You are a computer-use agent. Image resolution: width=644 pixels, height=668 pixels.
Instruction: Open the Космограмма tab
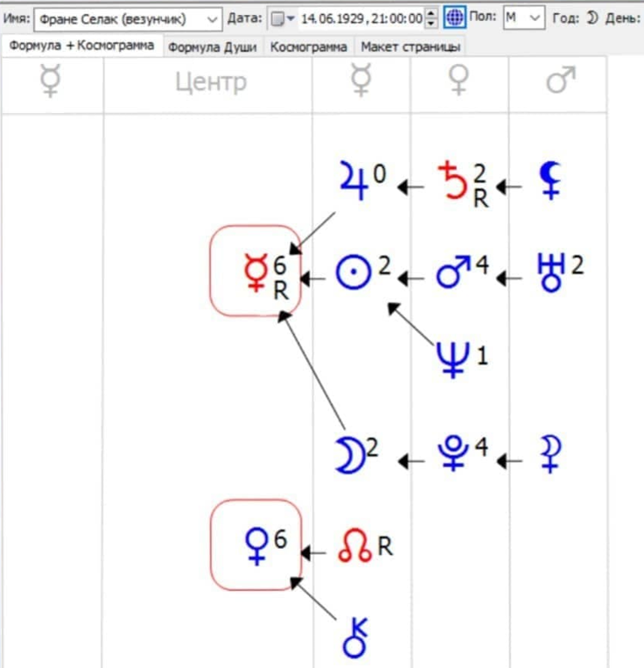[309, 47]
